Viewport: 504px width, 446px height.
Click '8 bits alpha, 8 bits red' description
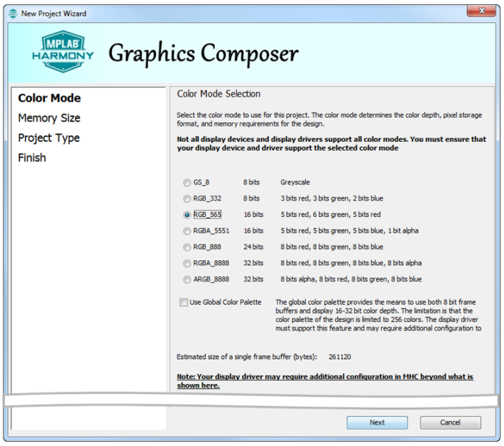coord(351,279)
